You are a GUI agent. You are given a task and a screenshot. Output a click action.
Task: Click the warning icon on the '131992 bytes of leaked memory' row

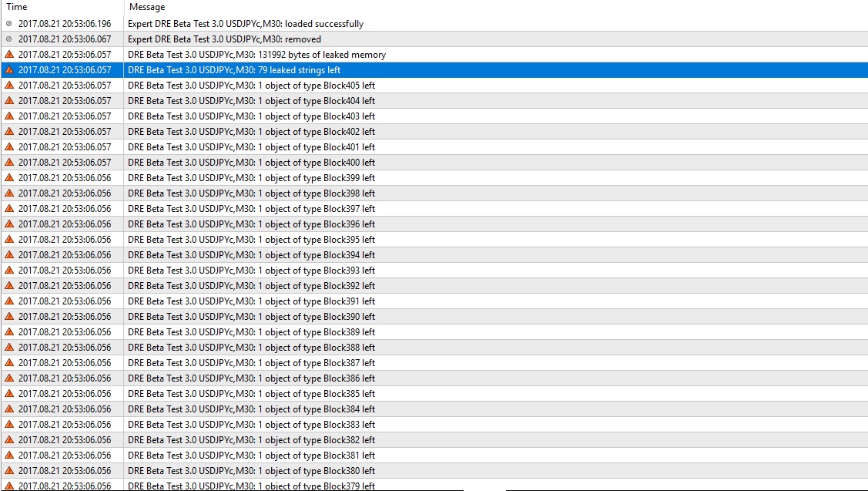point(9,54)
